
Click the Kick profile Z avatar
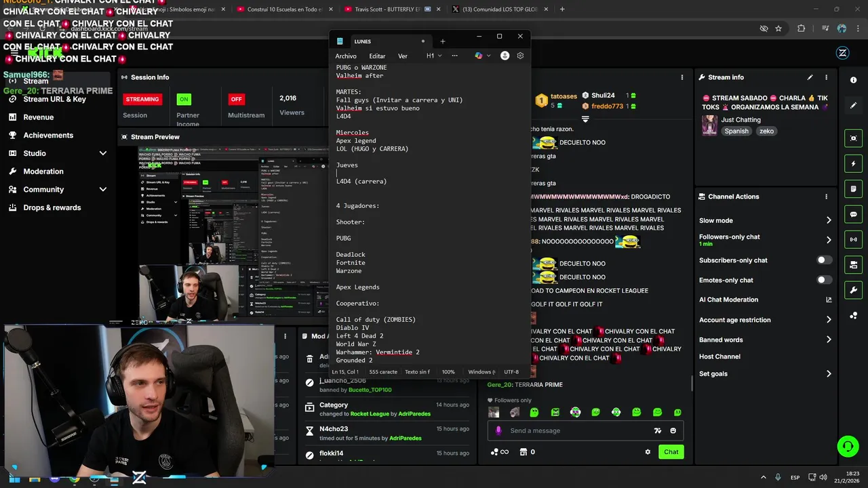point(843,53)
